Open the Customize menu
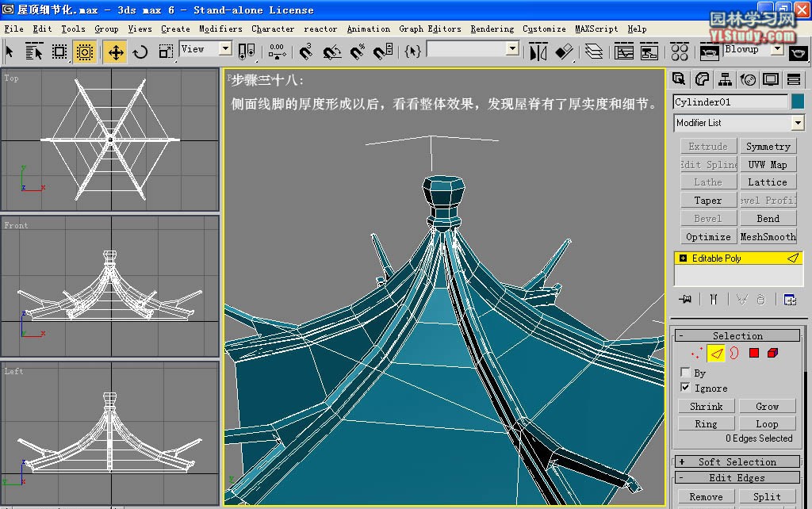The width and height of the screenshot is (812, 509). pyautogui.click(x=544, y=29)
